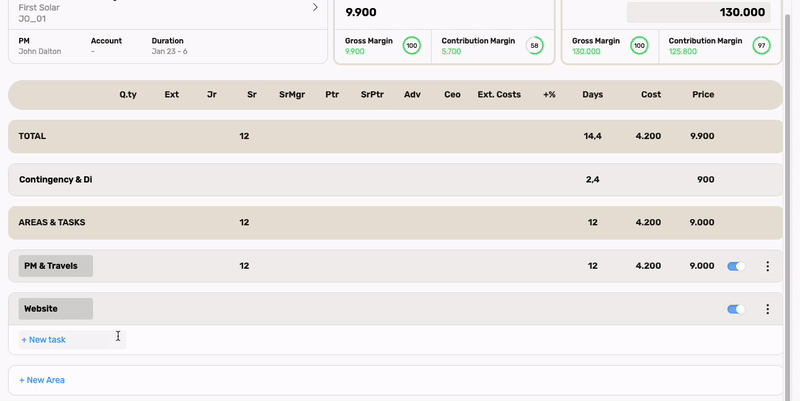Open the Website area three-dot menu
This screenshot has height=401, width=800.
(767, 309)
